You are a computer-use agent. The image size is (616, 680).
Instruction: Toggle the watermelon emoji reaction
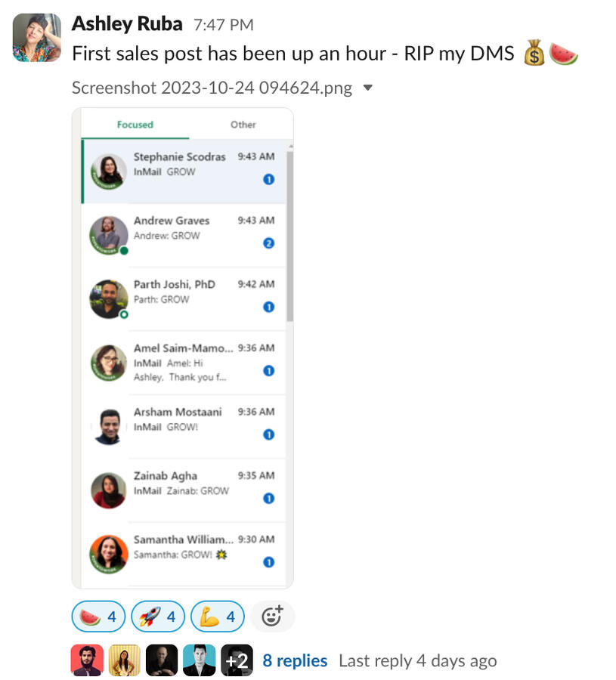[x=98, y=617]
